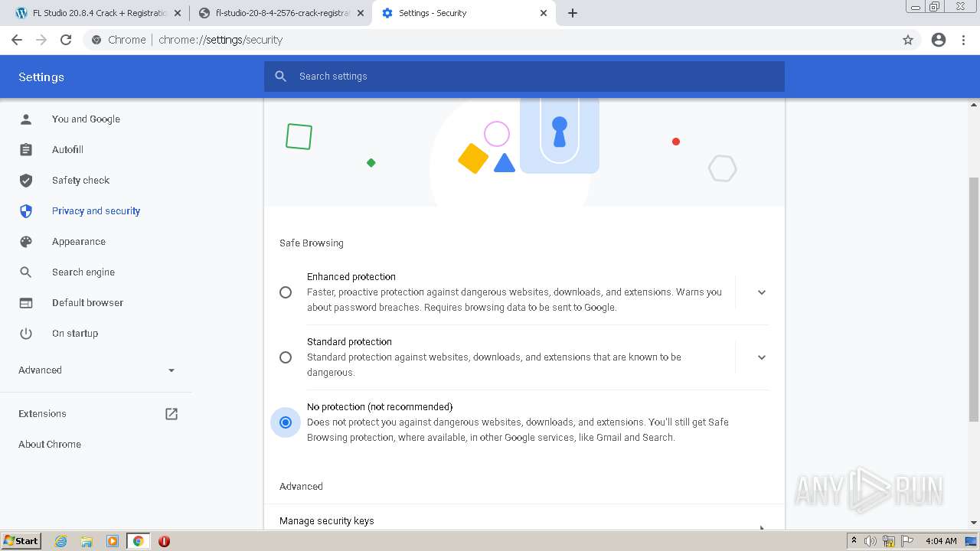Image resolution: width=980 pixels, height=551 pixels.
Task: Open the media player taskbar icon
Action: 113,541
